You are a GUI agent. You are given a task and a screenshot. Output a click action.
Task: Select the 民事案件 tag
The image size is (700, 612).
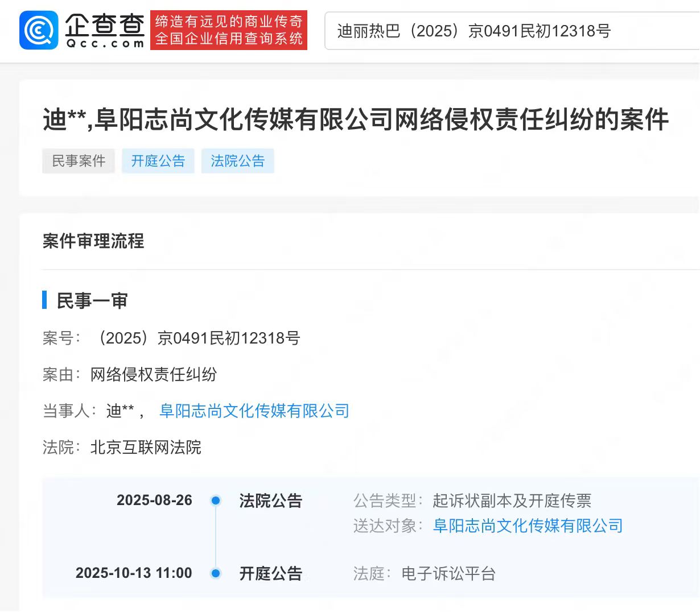[x=79, y=161]
